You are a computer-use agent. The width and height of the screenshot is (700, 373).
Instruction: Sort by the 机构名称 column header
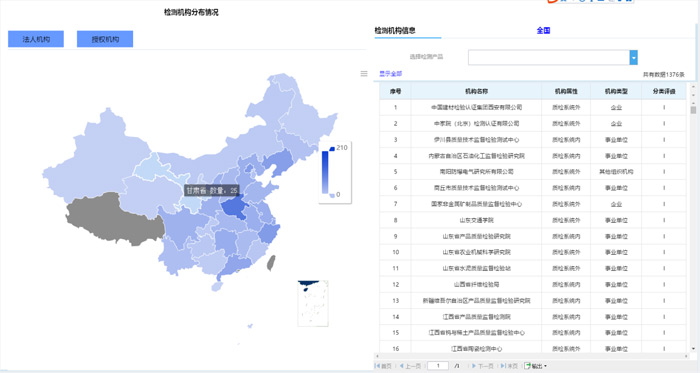(476, 91)
